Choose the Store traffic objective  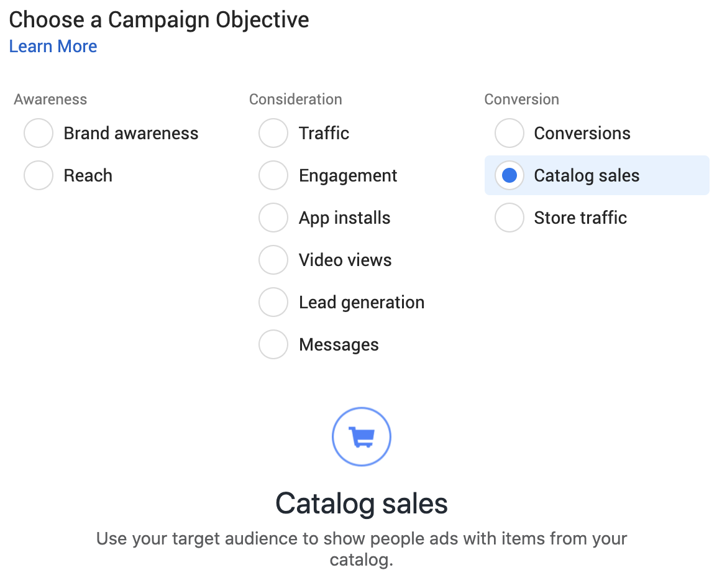(x=510, y=218)
